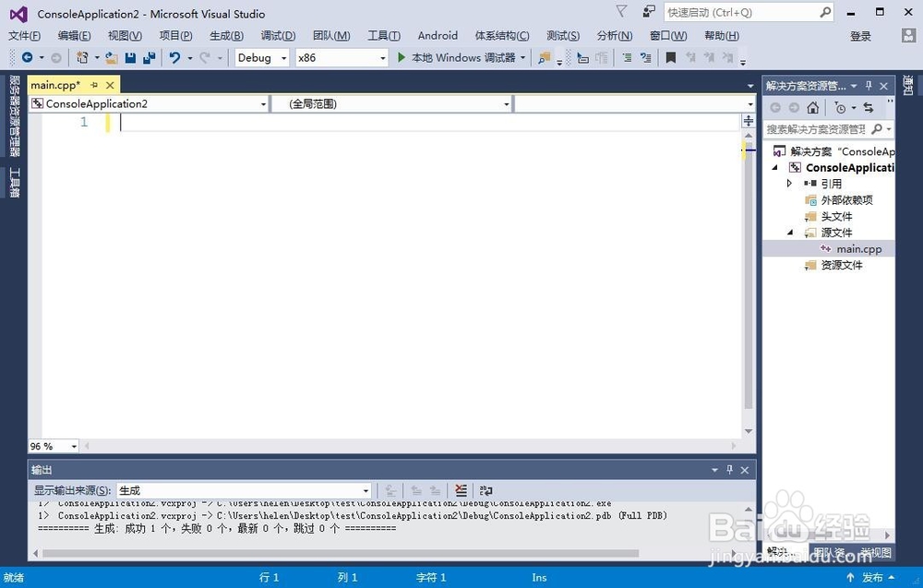
Task: Comment out the selected lines icon
Action: coord(628,57)
